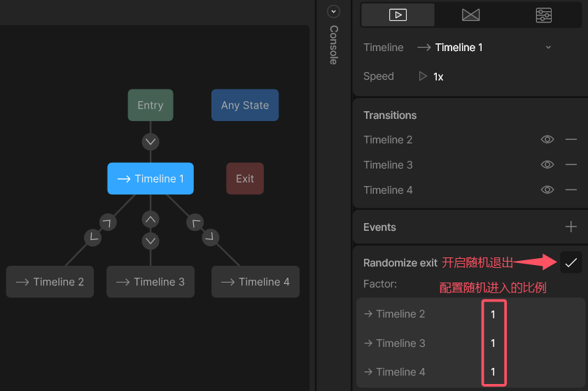This screenshot has height=391, width=588.
Task: Select the Entry node
Action: pos(150,105)
